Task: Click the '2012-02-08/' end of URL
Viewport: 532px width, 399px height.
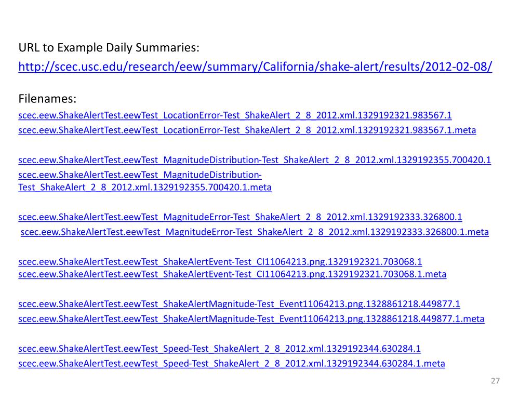Action: tap(458, 67)
